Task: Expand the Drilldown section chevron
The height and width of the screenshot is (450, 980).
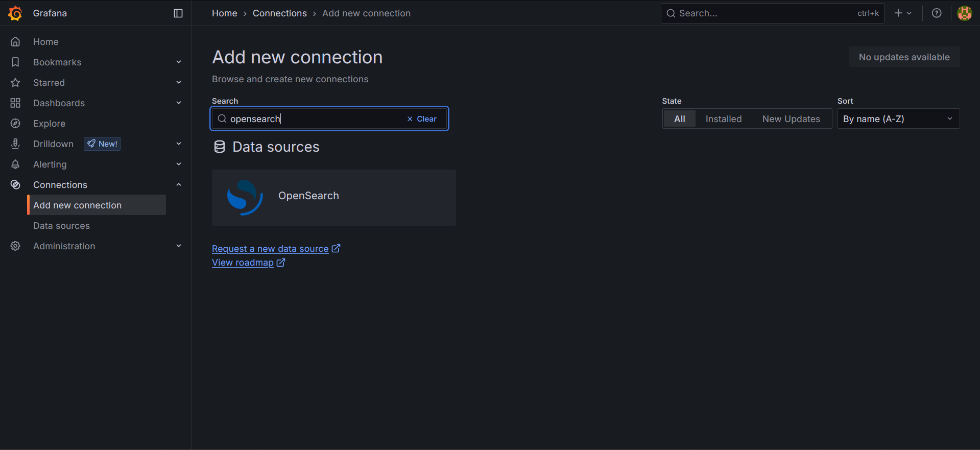Action: [179, 144]
